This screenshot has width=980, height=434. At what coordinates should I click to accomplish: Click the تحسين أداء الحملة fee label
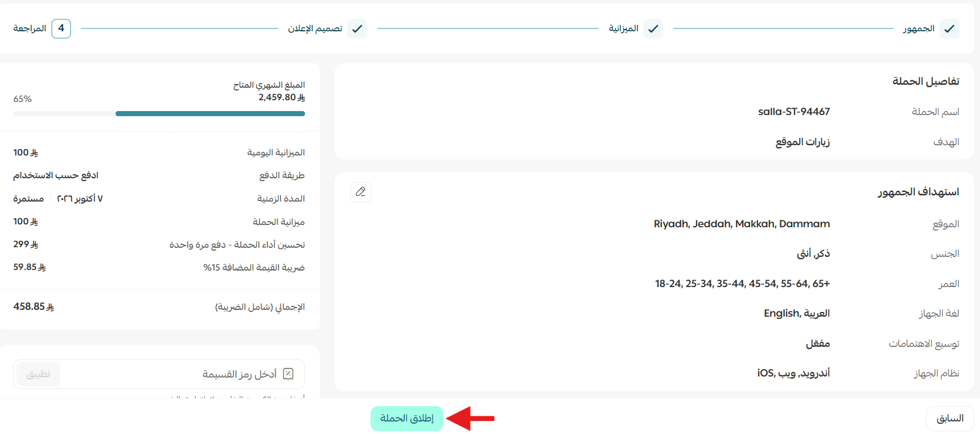(237, 245)
